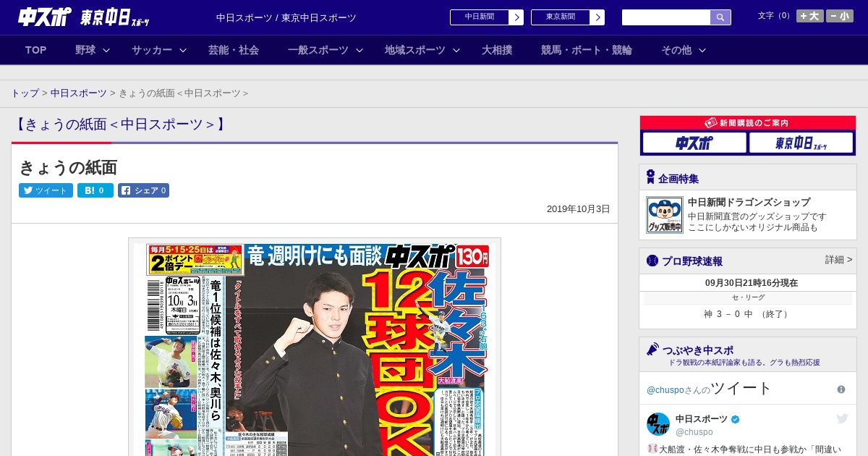Open つぶやき中スポ heading link
The height and width of the screenshot is (456, 868).
[698, 350]
